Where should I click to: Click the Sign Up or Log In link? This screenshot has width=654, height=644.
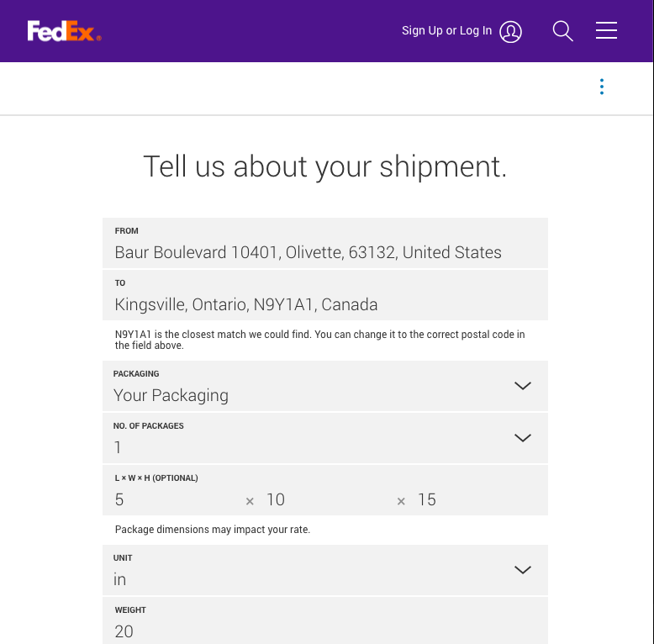pos(446,31)
